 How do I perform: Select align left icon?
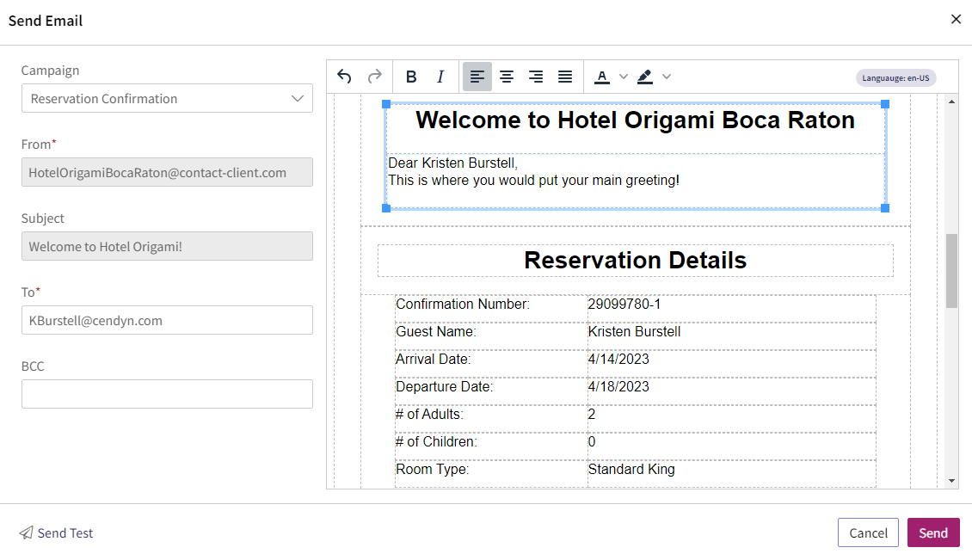point(477,77)
